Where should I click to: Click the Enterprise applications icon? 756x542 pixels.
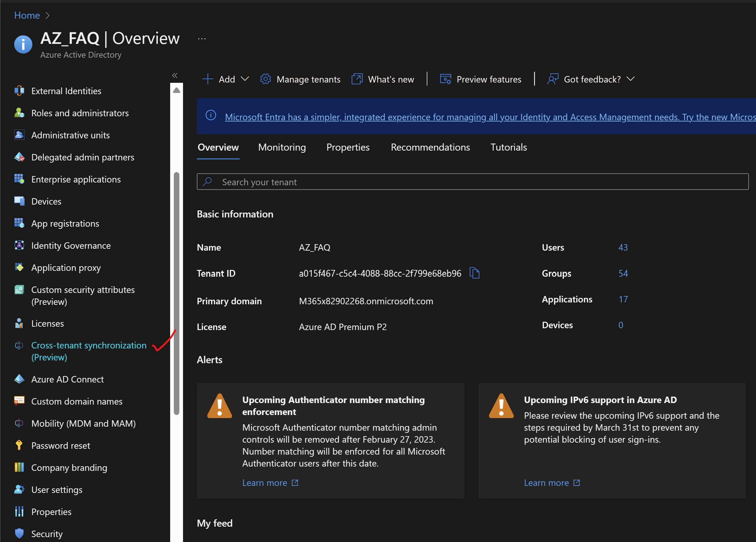17,179
